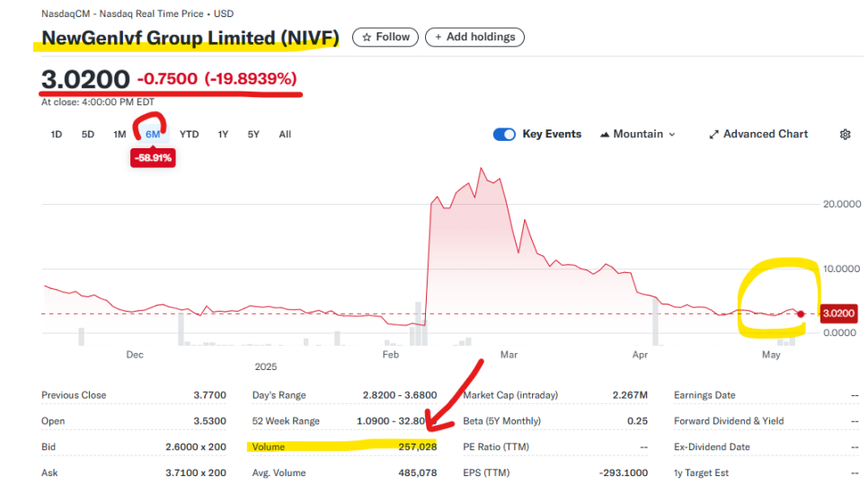The image size is (868, 485).
Task: Open the Advanced Chart link
Action: [x=758, y=135]
